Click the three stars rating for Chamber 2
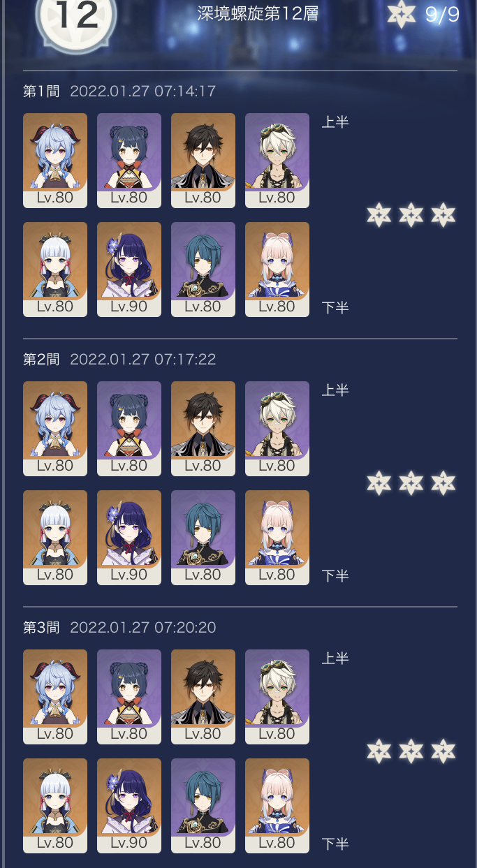This screenshot has width=477, height=868. coord(411,483)
